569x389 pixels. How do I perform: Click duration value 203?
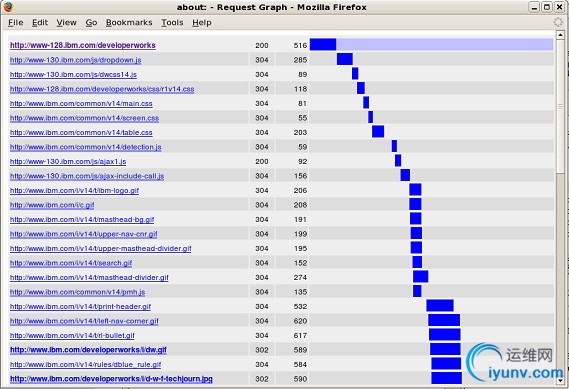tap(300, 132)
